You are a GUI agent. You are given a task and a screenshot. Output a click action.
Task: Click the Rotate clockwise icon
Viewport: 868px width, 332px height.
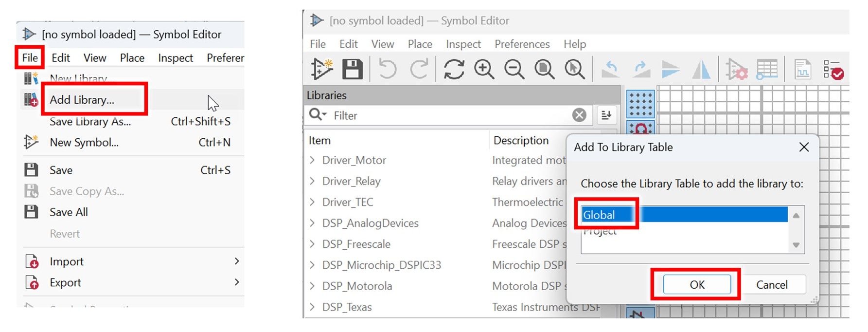641,69
